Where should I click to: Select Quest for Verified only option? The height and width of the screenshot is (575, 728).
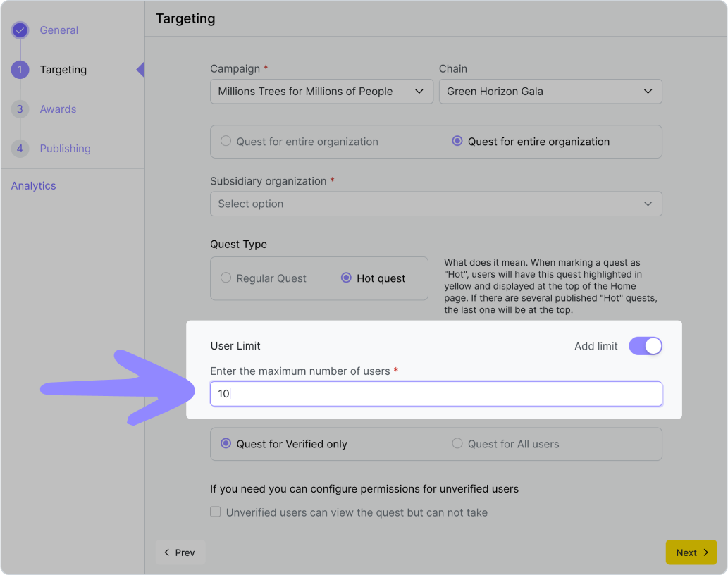point(226,444)
